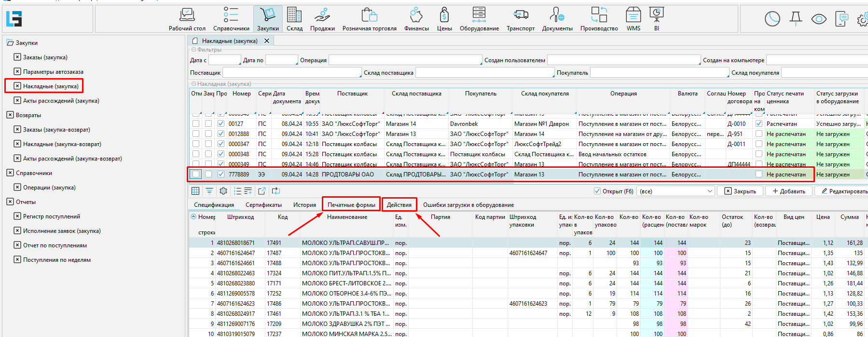Open the Розничная торговля module
Image resolution: width=868 pixels, height=337 pixels.
[369, 19]
